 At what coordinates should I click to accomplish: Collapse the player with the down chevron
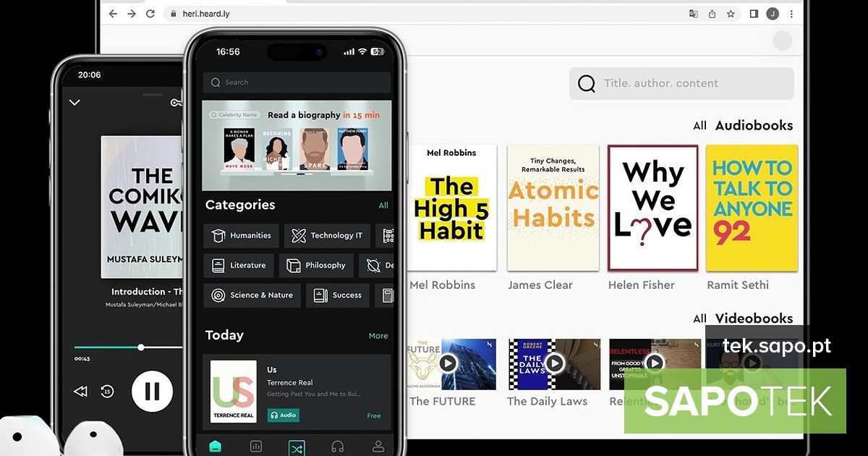click(75, 102)
